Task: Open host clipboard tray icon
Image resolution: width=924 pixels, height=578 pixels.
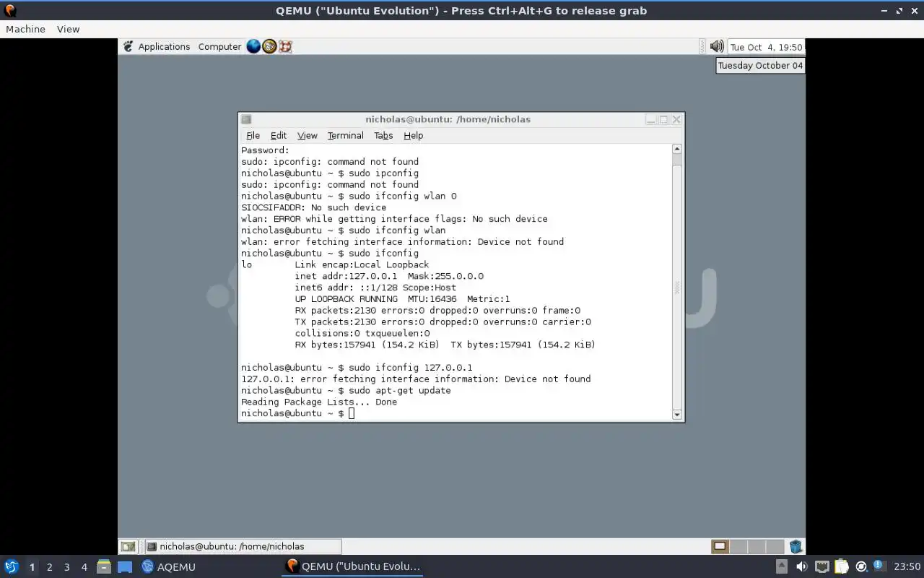Action: pyautogui.click(x=841, y=566)
